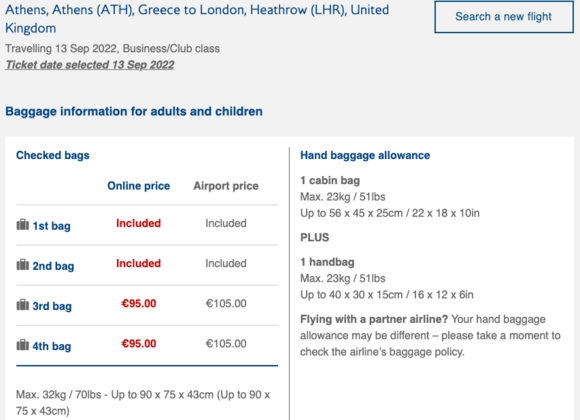Click the suitcase icon beside 3rd bag
The height and width of the screenshot is (420, 580).
pos(23,305)
